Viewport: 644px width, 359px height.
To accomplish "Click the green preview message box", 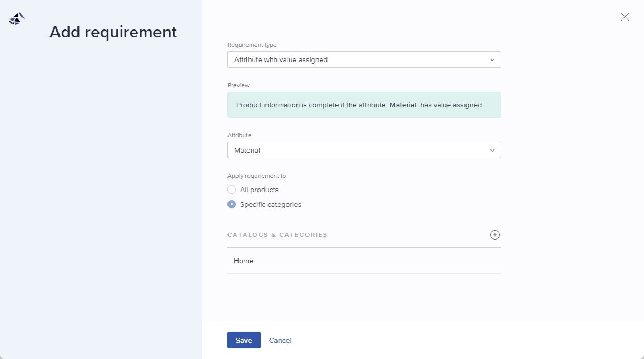I will click(x=364, y=105).
